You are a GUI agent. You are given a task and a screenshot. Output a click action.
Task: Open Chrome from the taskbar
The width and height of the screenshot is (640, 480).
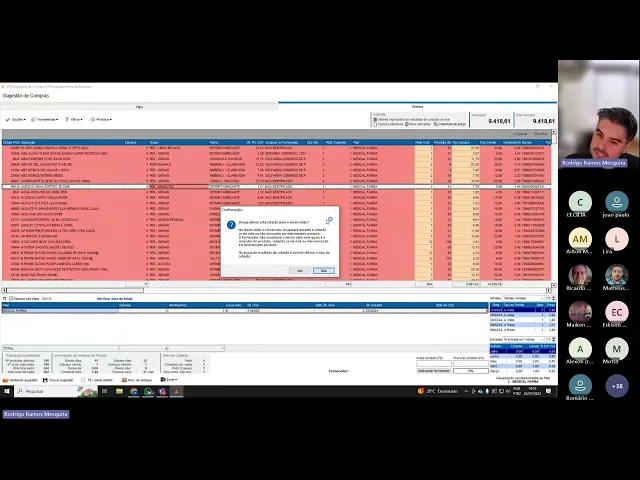tap(133, 391)
